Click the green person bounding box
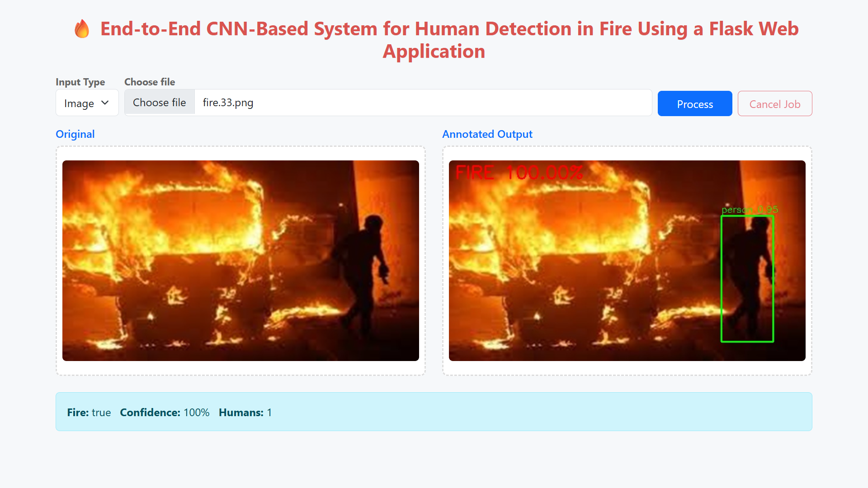 tap(747, 279)
